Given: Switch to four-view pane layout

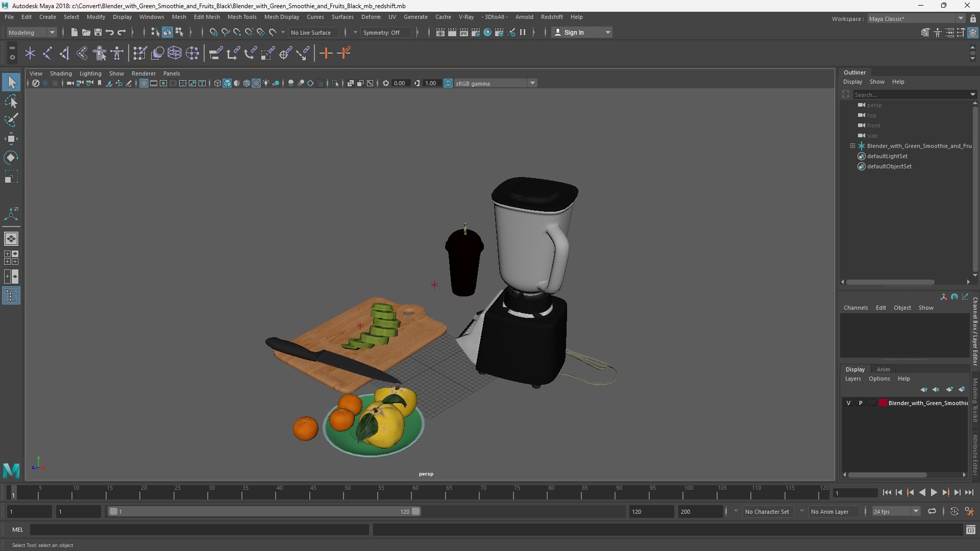Looking at the screenshot, I should (x=11, y=258).
